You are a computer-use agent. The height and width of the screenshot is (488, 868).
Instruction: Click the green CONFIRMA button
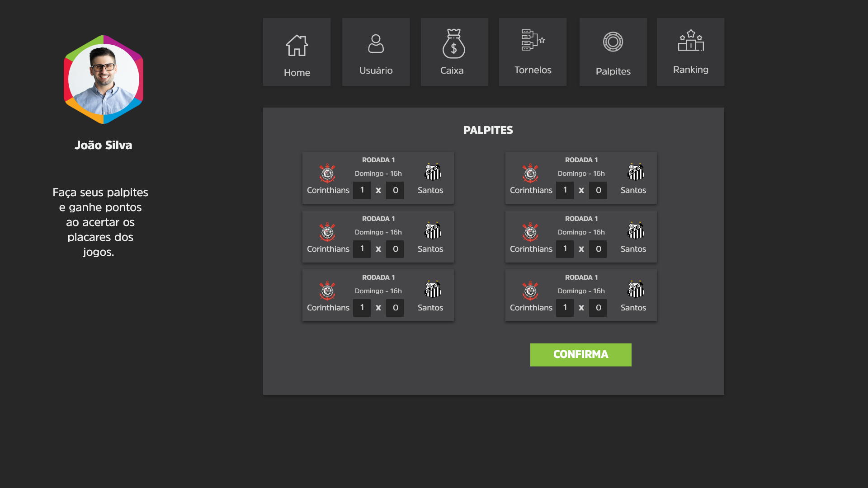coord(580,355)
